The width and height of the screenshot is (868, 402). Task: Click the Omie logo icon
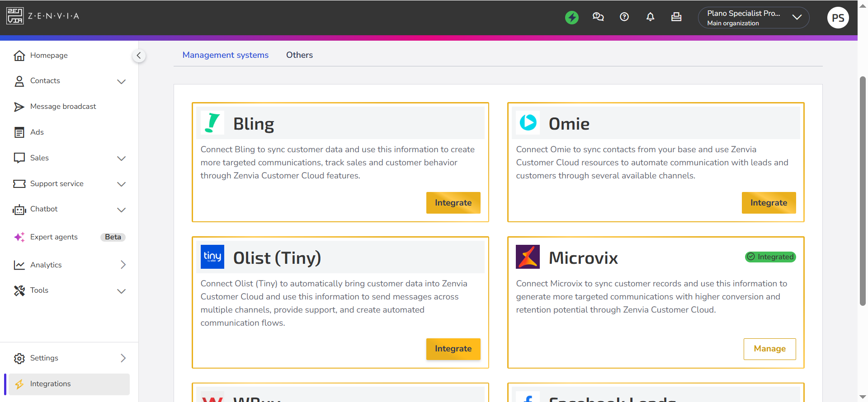(x=528, y=123)
